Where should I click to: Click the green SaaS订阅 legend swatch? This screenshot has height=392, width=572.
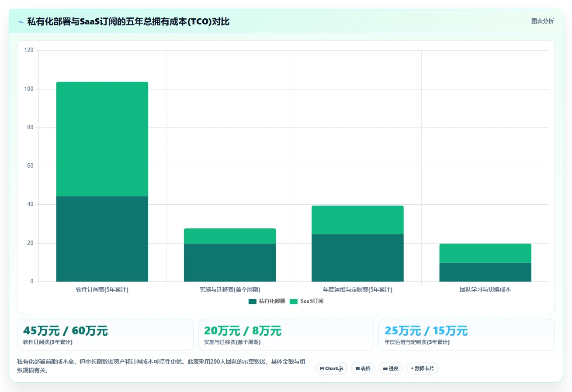coord(293,301)
